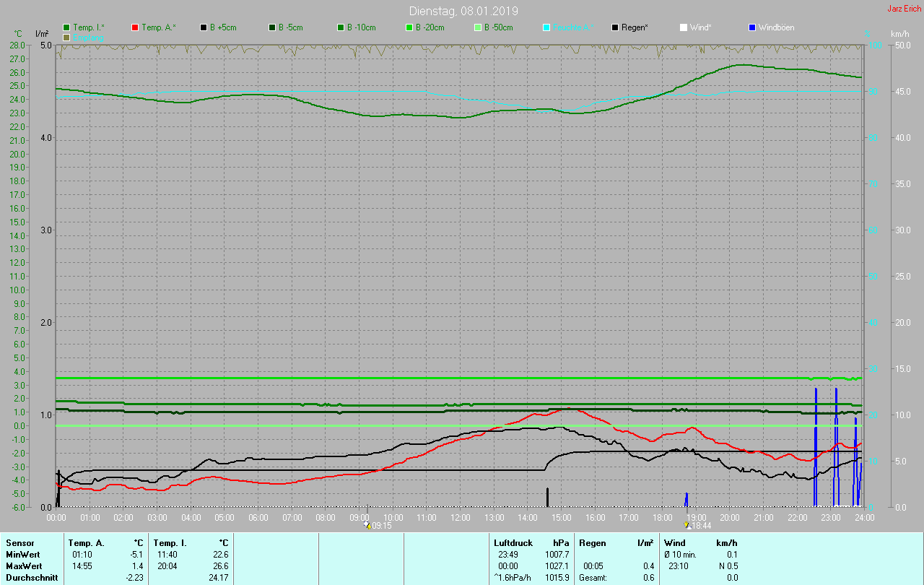
Task: Click the 18:44 sunset time label
Action: [x=702, y=526]
